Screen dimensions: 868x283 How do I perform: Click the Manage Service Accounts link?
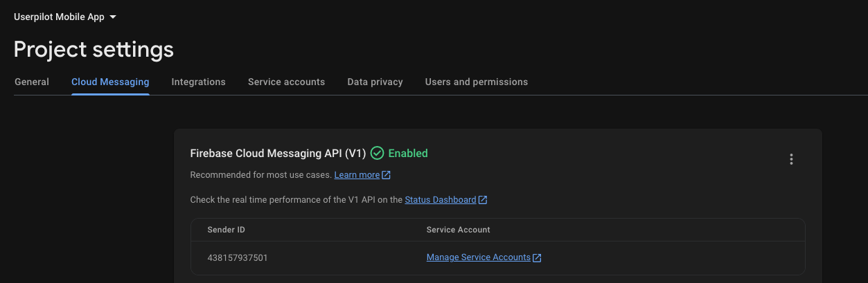pyautogui.click(x=479, y=257)
